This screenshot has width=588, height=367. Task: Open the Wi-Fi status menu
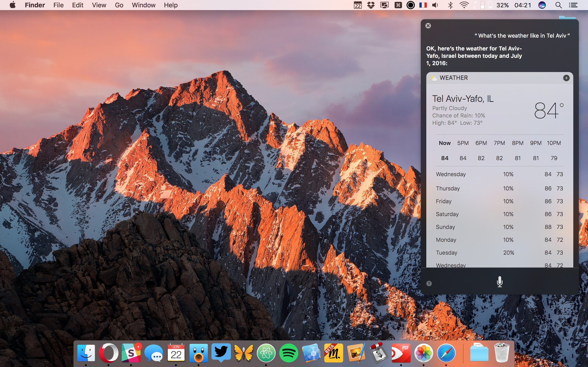point(464,5)
